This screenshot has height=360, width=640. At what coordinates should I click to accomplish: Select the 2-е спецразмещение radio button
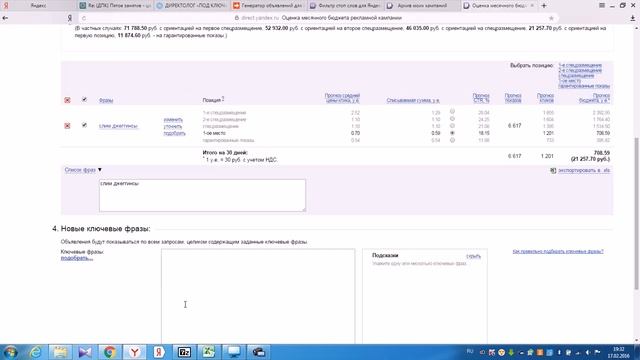pyautogui.click(x=452, y=119)
